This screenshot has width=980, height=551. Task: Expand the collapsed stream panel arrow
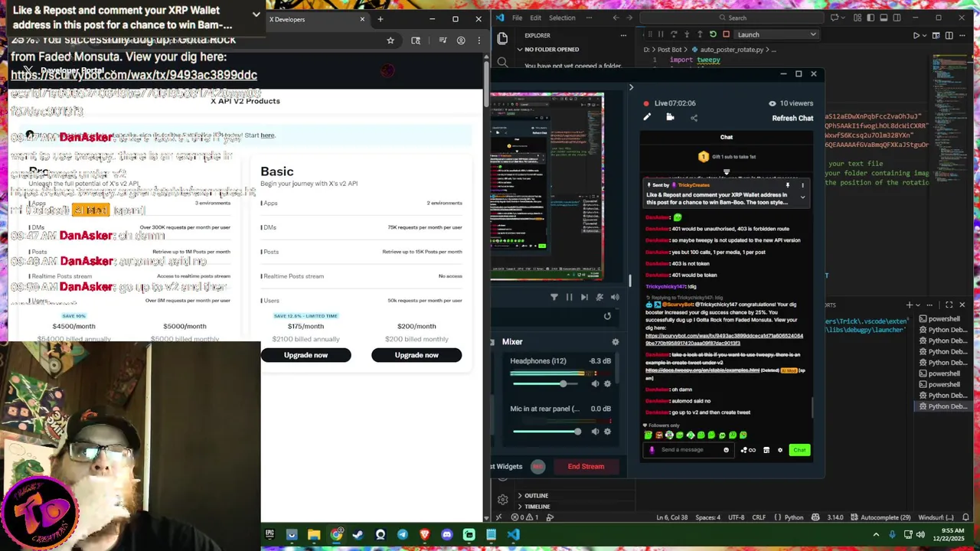coord(631,87)
